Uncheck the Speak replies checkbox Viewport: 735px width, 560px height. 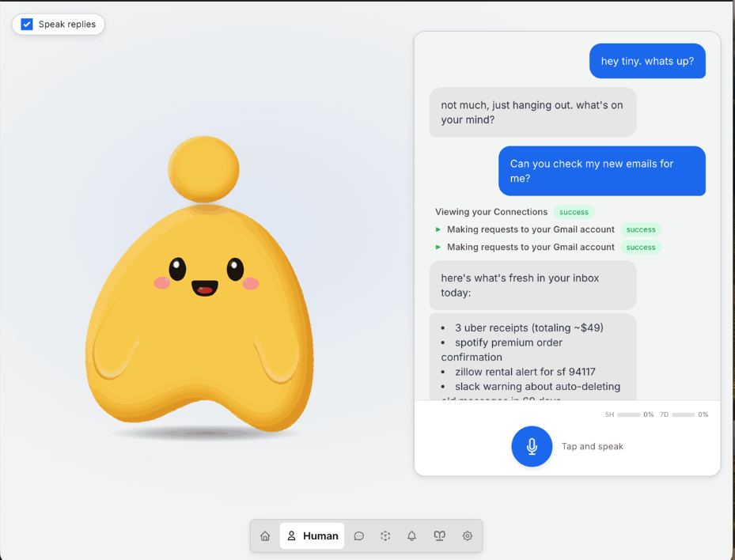tap(27, 25)
